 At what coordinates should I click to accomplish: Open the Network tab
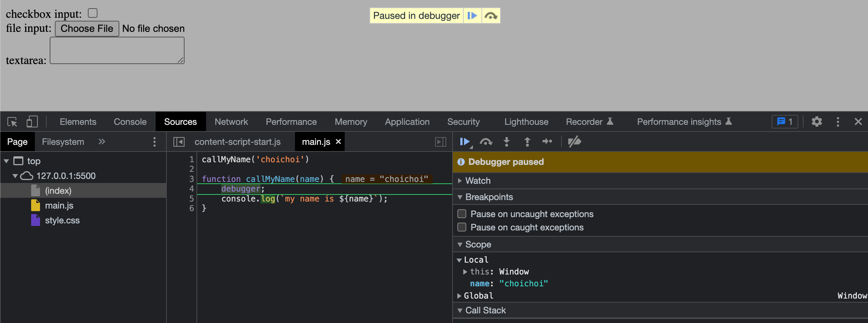pos(231,122)
